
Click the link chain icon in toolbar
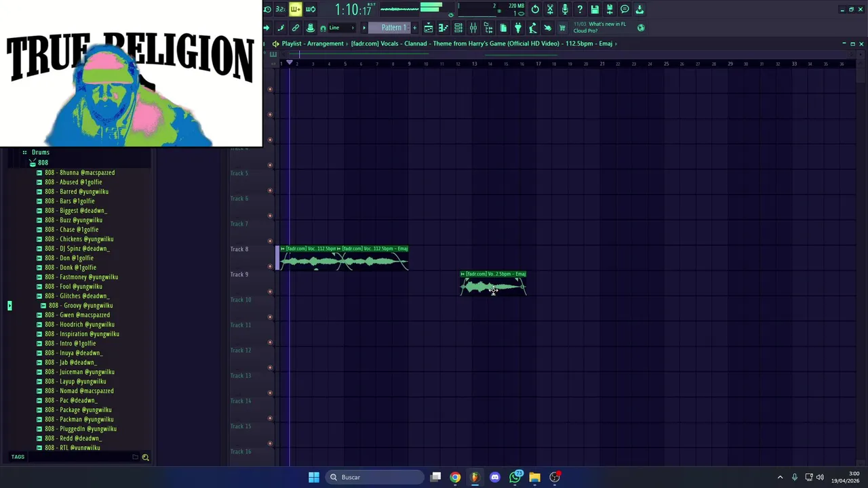coord(296,28)
